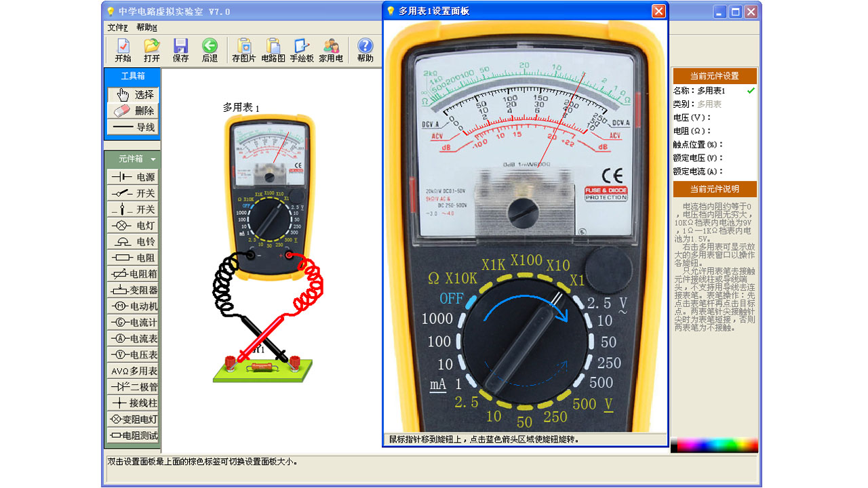Viewport: 868px width, 488px height.
Task: Open the 帮助 menu in the menu bar
Action: pos(146,28)
